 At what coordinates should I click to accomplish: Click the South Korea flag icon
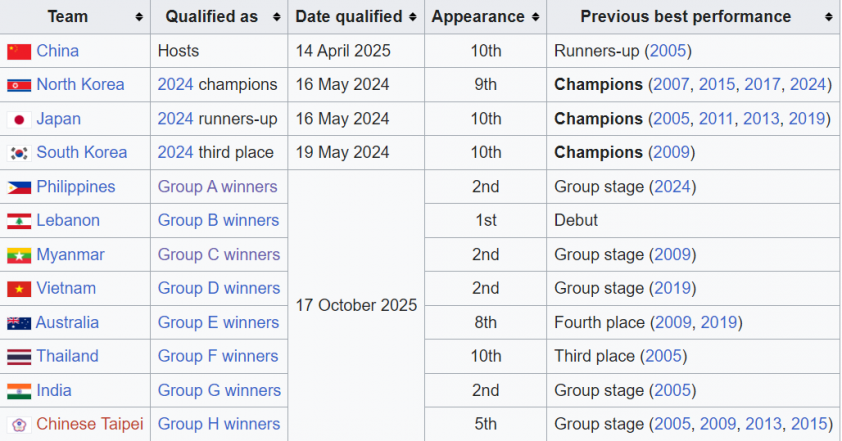point(19,153)
